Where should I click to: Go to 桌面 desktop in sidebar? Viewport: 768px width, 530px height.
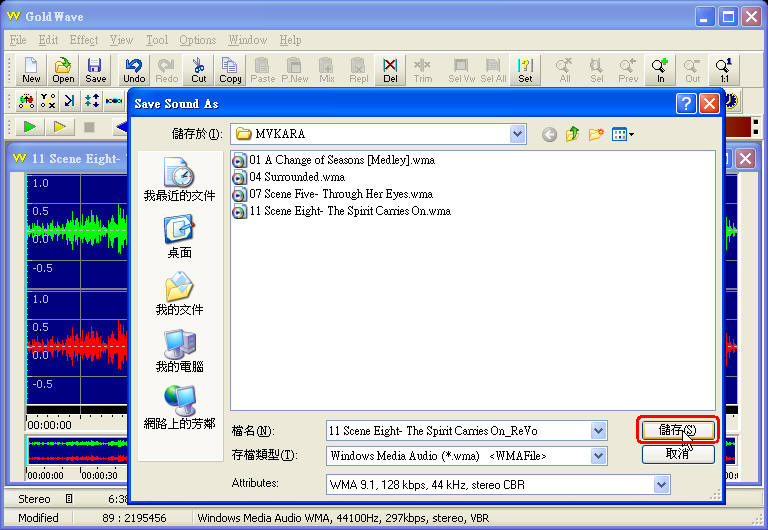[180, 238]
